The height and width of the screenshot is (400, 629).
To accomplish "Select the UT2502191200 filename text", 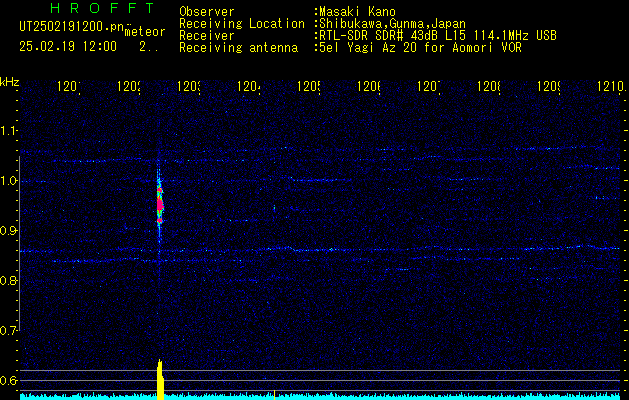I will (60, 27).
